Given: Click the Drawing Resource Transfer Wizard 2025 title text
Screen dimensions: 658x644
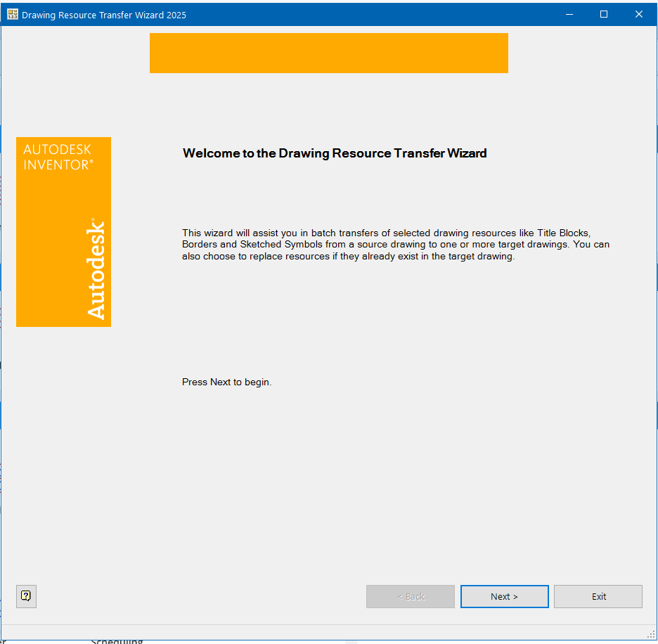Looking at the screenshot, I should coord(103,14).
